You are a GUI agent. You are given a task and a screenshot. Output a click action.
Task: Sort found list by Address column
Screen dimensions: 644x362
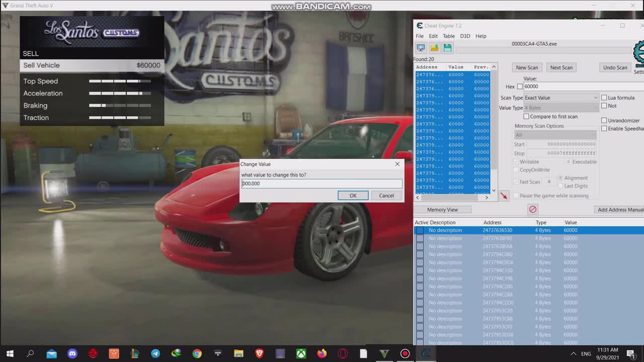427,67
